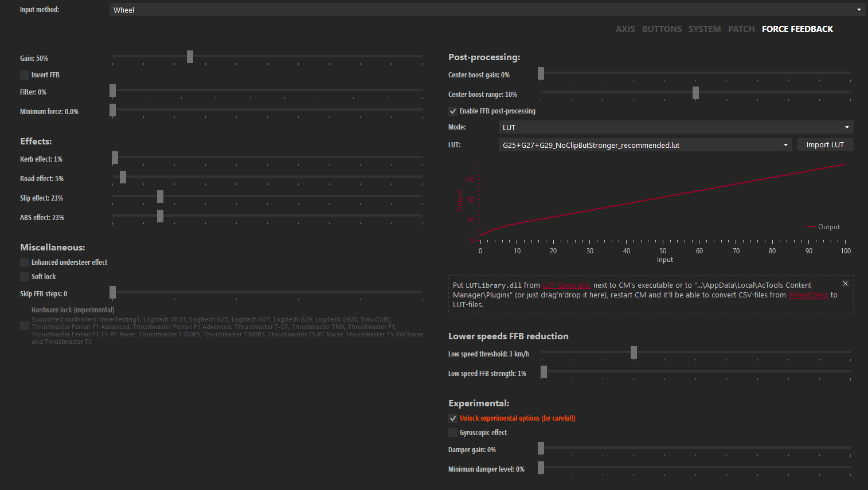
Task: Switch to the BUTTONS tab
Action: point(662,29)
